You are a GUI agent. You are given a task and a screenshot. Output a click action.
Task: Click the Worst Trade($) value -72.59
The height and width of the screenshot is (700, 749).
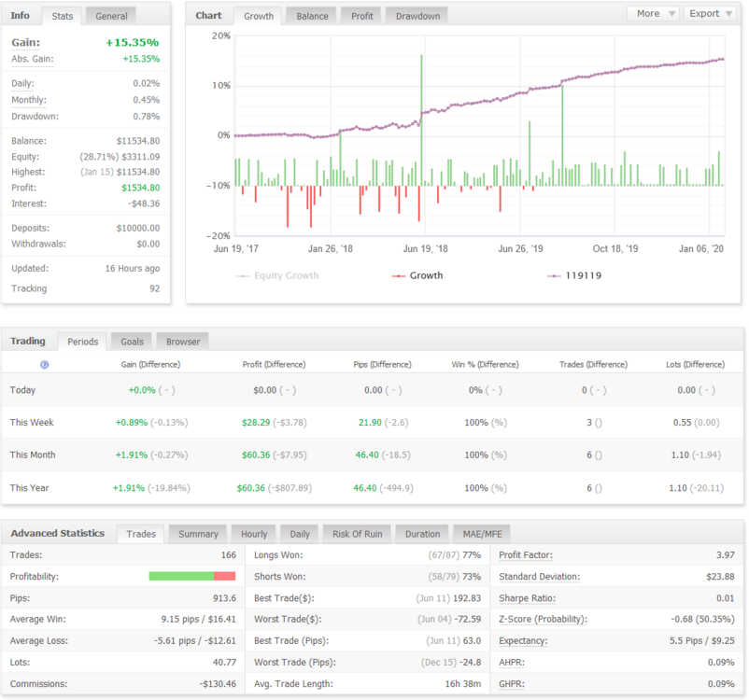coord(468,620)
